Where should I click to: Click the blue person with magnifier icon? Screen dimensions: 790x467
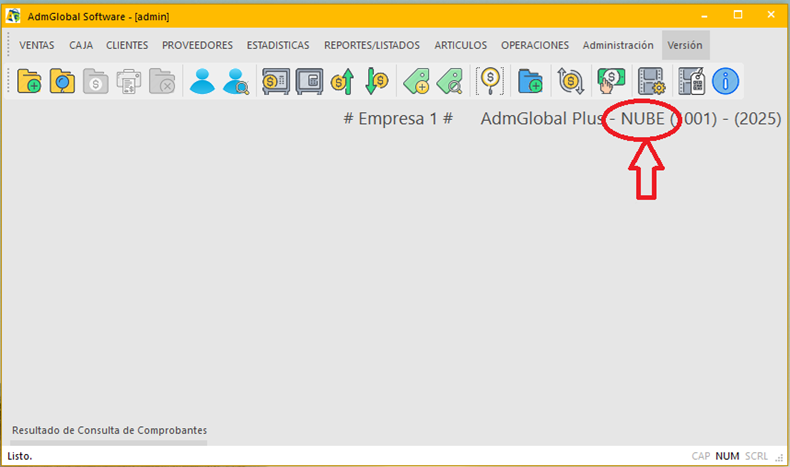tap(236, 81)
